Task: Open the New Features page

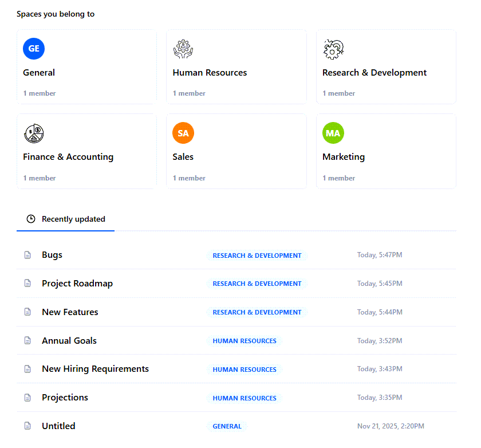Action: 70,312
